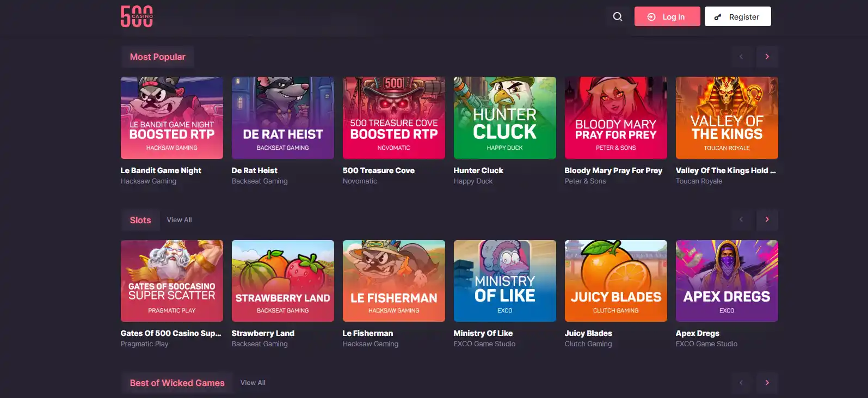The image size is (868, 398).
Task: Click Backseat Gaming under De Rat Heist
Action: click(260, 181)
